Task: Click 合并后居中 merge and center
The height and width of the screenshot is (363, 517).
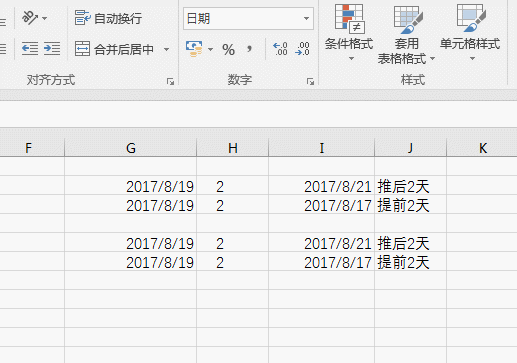Action: 114,49
